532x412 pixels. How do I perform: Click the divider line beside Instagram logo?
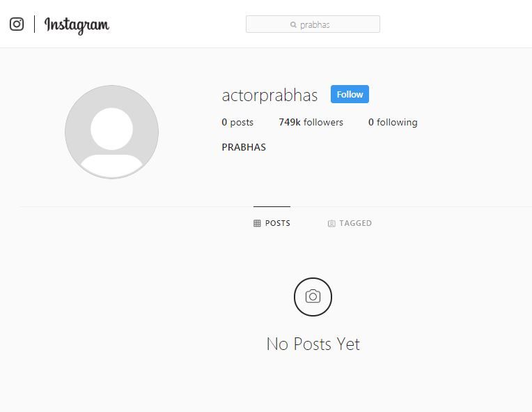click(x=35, y=24)
